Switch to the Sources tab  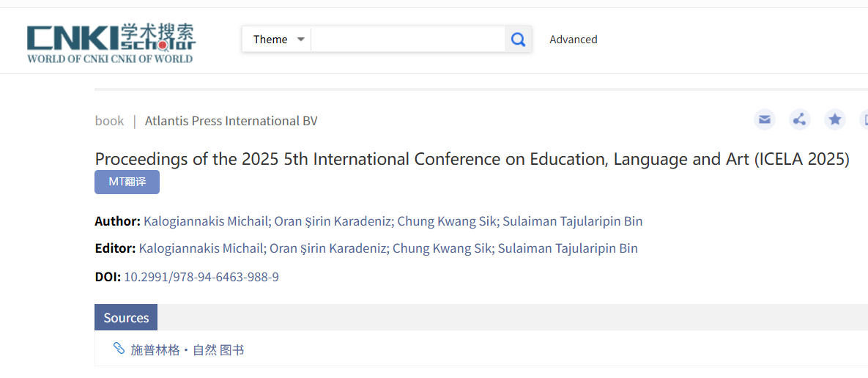click(x=126, y=317)
